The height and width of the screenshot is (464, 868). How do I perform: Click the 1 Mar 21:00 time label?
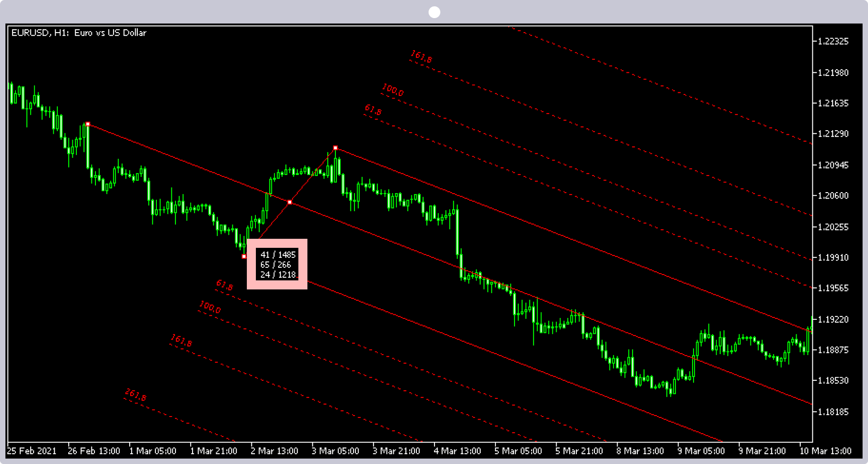tap(213, 451)
